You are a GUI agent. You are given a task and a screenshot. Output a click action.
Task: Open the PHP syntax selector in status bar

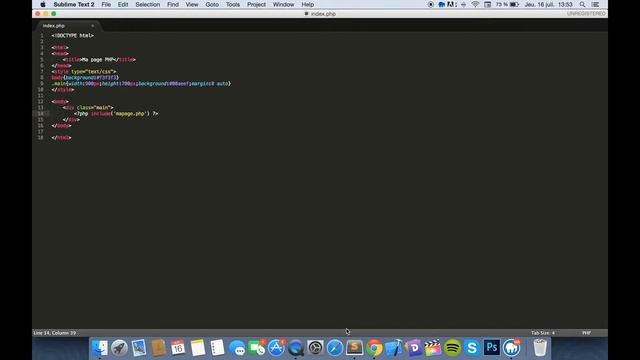(586, 333)
